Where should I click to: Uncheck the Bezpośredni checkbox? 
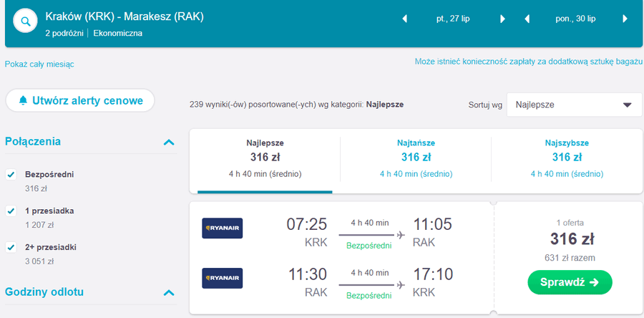pyautogui.click(x=11, y=175)
